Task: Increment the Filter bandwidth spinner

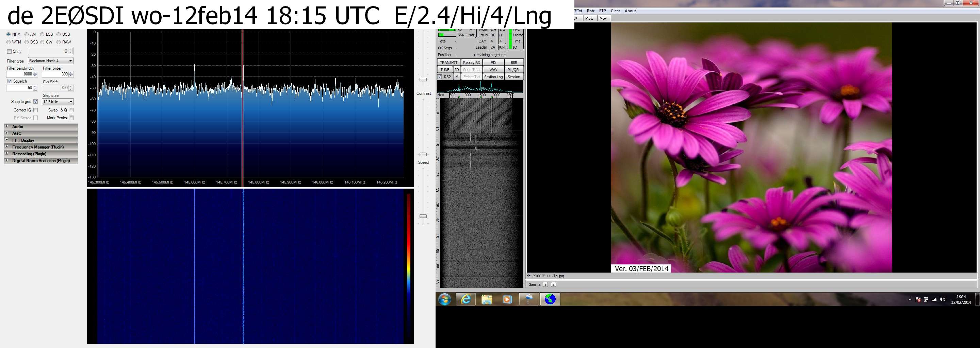Action: click(x=35, y=73)
